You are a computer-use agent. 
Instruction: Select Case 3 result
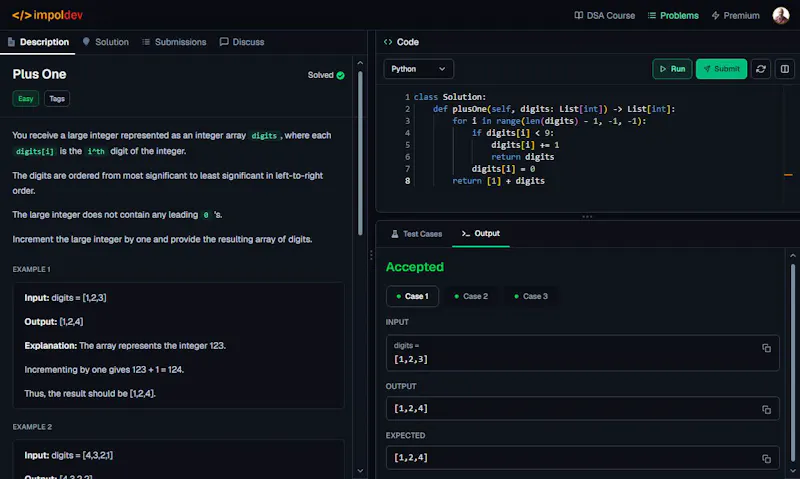531,296
